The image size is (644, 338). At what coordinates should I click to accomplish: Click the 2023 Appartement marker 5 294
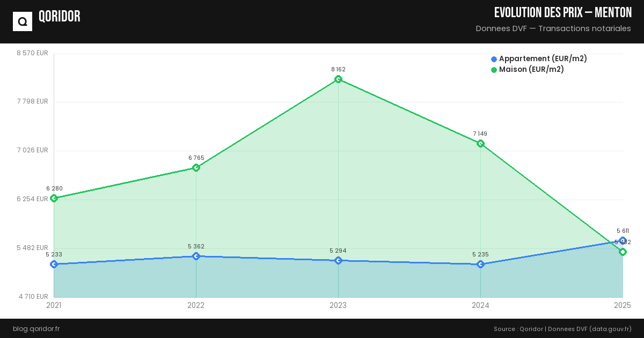[x=338, y=261]
